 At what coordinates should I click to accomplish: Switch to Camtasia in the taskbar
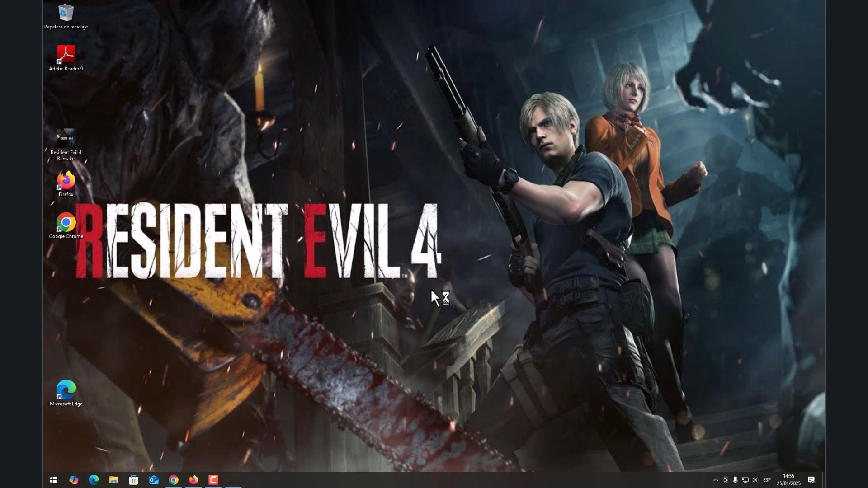click(x=213, y=480)
